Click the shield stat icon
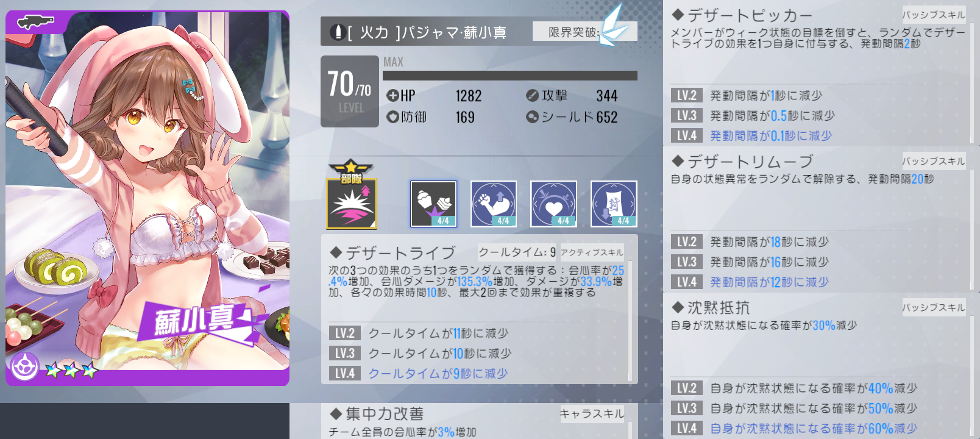This screenshot has height=439, width=980. tap(532, 116)
